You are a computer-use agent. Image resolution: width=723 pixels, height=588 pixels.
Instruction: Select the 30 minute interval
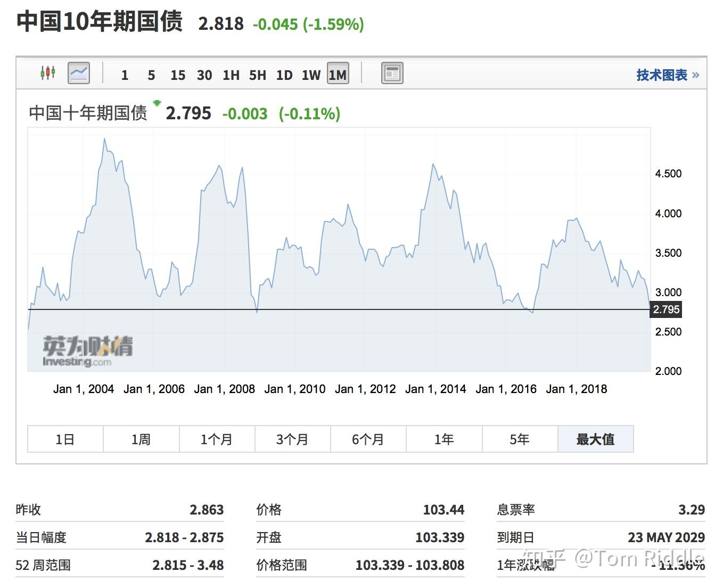pyautogui.click(x=204, y=75)
